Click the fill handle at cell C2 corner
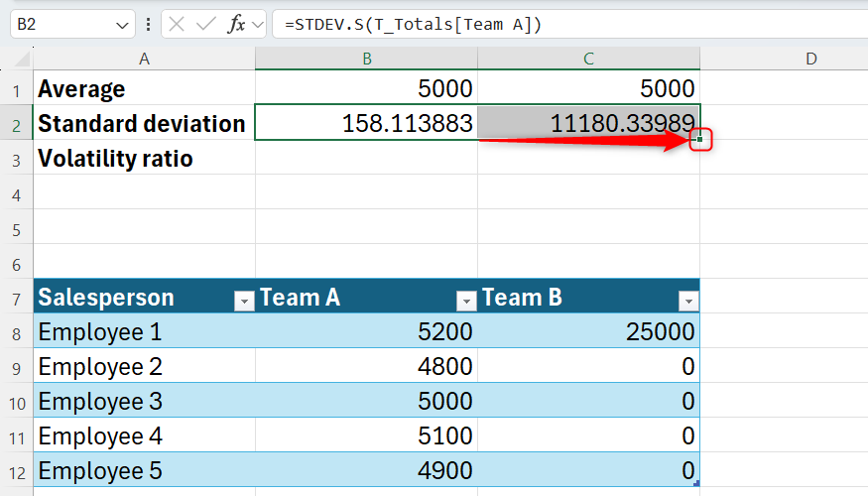This screenshot has height=496, width=868. coord(699,140)
